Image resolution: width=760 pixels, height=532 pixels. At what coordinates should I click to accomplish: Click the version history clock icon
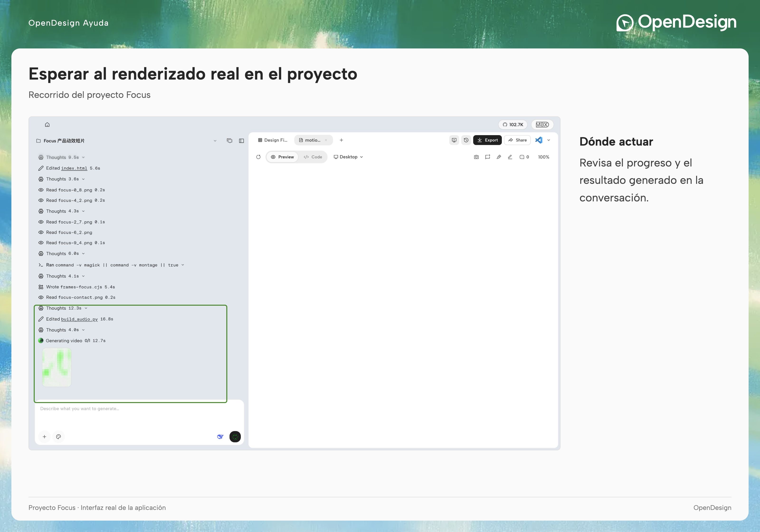[x=466, y=140]
